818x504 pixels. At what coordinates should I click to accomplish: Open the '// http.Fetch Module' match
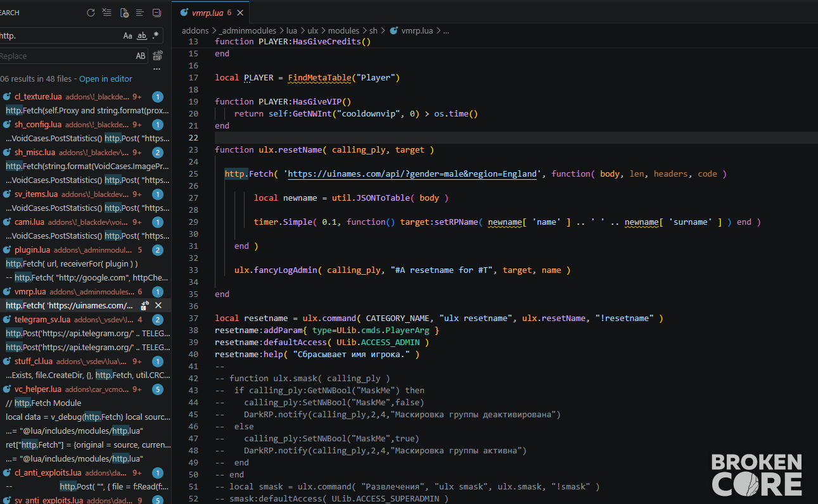tap(86, 403)
